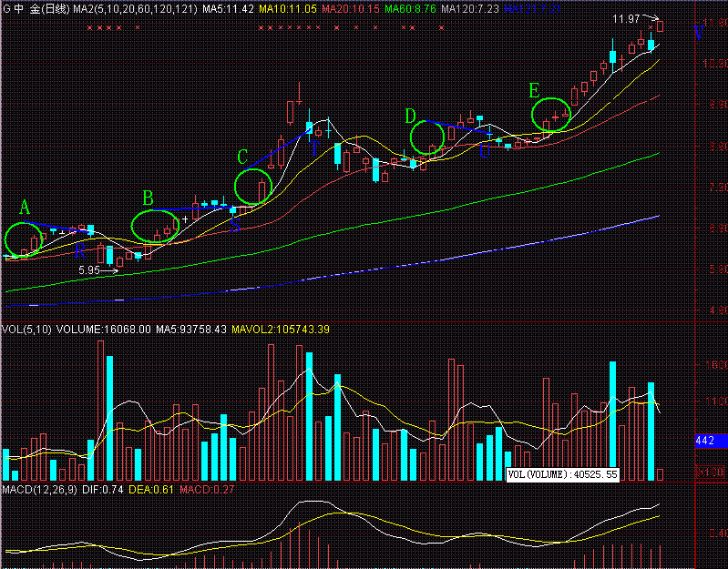This screenshot has height=569, width=728.
Task: Click the green circle marked A
Action: (23, 239)
